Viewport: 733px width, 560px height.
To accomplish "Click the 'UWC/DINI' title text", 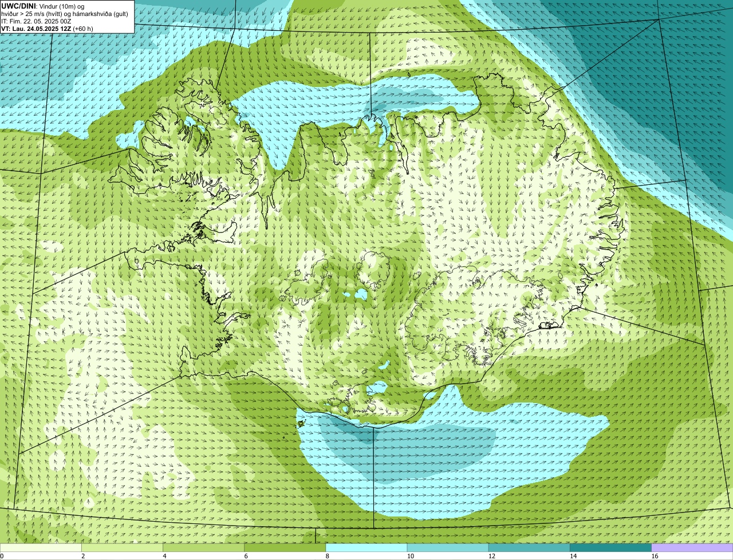I will click(18, 6).
